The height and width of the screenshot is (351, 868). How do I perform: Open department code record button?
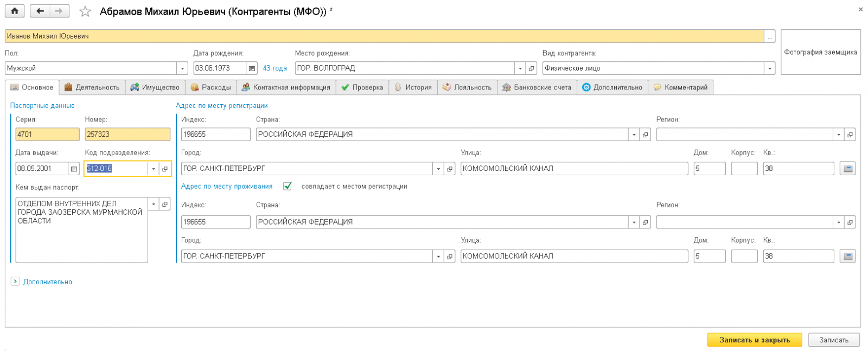pyautogui.click(x=165, y=169)
